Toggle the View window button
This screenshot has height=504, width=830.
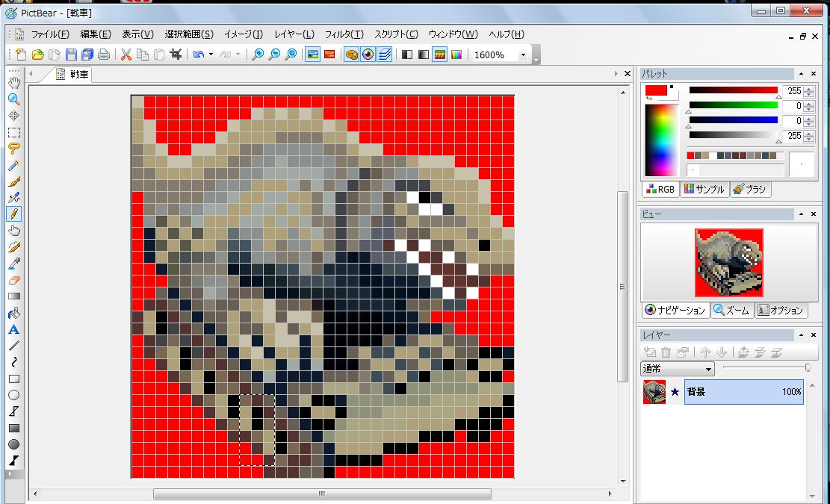368,55
